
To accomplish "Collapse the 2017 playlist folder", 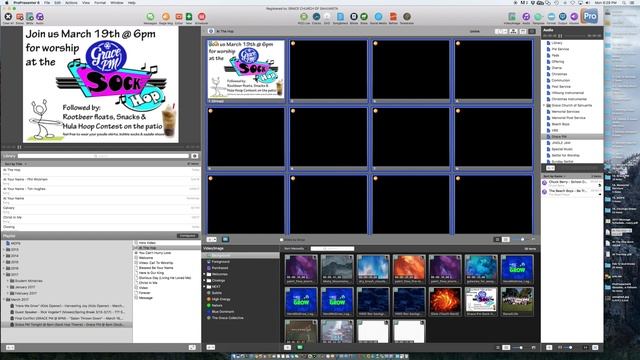I will pos(4,274).
